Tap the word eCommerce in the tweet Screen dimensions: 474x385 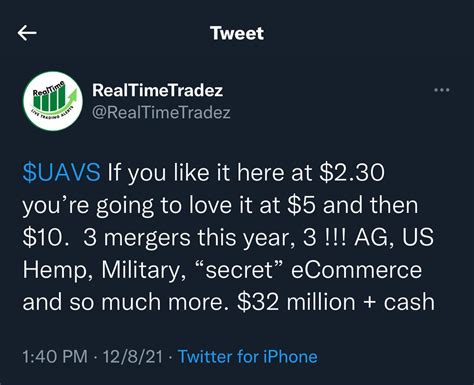click(x=356, y=270)
